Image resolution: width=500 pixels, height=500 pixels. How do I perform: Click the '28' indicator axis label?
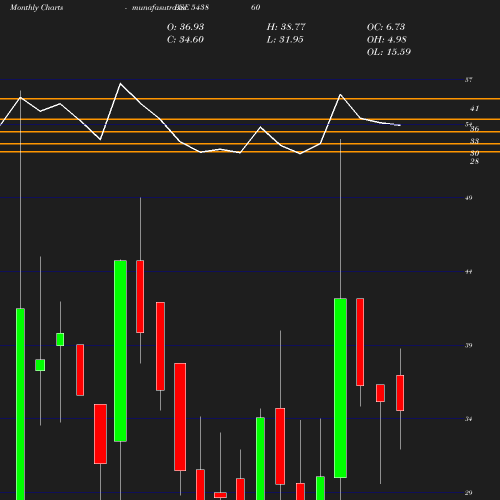[x=475, y=161]
